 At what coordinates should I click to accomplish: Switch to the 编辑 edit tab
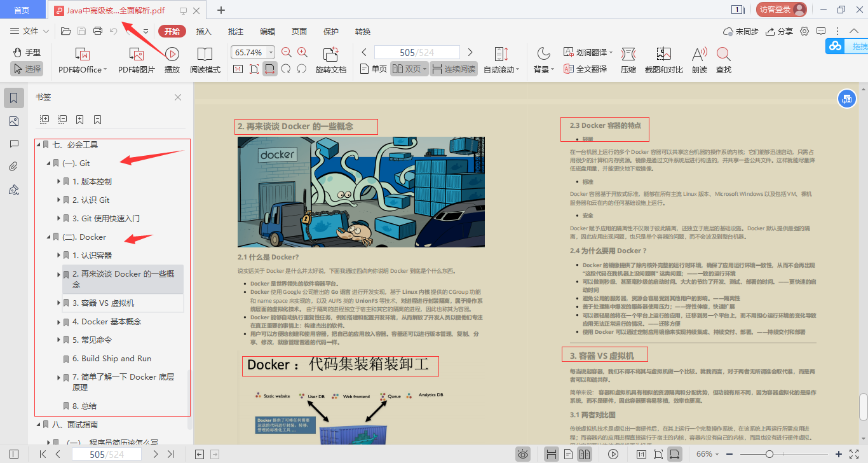point(268,31)
